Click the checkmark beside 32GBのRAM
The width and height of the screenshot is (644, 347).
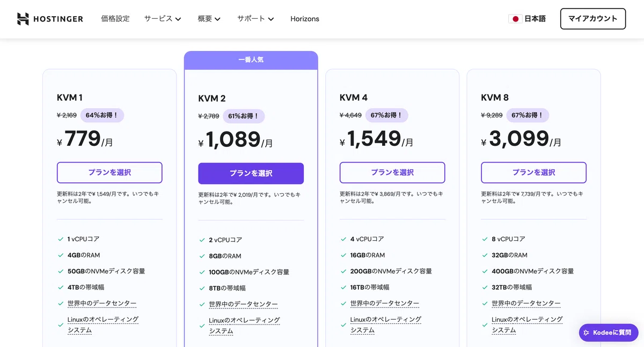(x=485, y=255)
